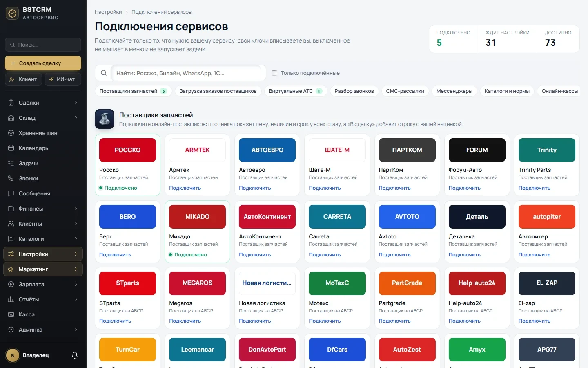
Task: Click the BSTCRM logo icon
Action: (12, 13)
